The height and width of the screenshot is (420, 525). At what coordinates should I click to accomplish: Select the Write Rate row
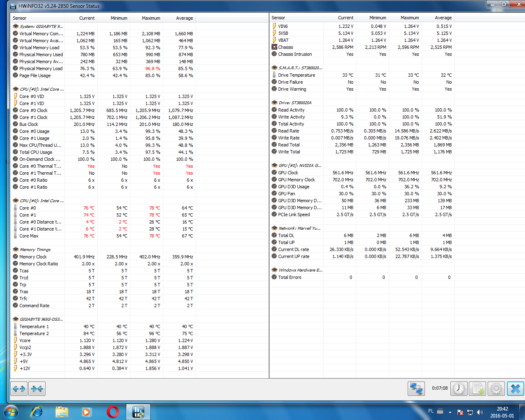pos(362,138)
